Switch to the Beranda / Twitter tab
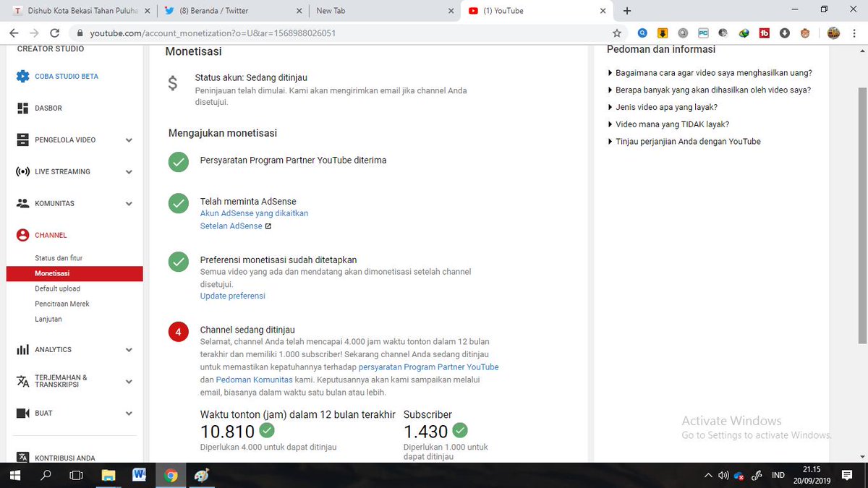Viewport: 868px width, 488px height. click(232, 11)
